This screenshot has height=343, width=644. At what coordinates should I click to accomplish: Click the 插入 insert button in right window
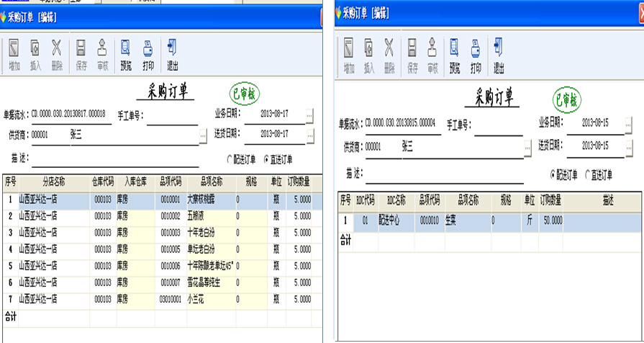(x=369, y=55)
